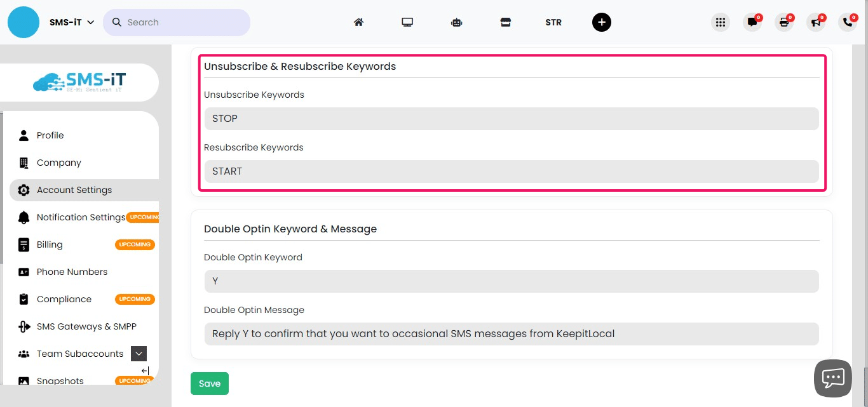The image size is (868, 407).
Task: Open the campaigns megaphone icon
Action: 816,23
